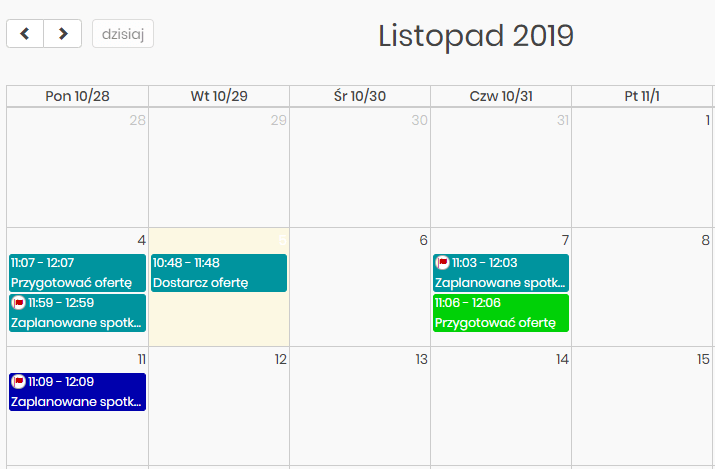
Task: Open the 11:07 Przygotować ofertę event
Action: pos(77,272)
